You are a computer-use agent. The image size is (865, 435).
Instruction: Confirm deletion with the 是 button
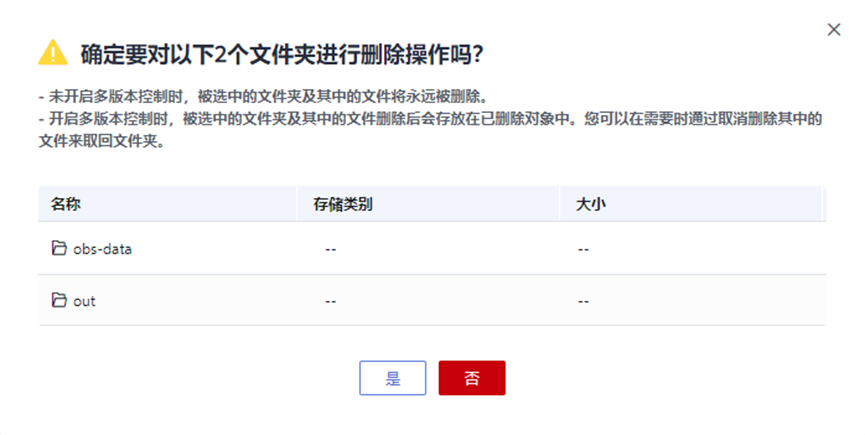coord(393,378)
